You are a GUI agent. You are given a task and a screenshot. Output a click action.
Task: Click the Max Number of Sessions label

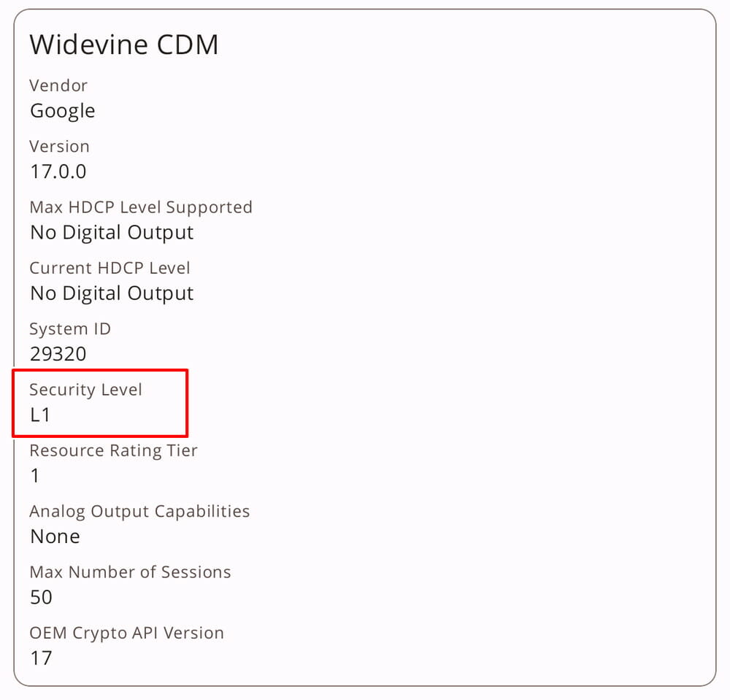(130, 572)
